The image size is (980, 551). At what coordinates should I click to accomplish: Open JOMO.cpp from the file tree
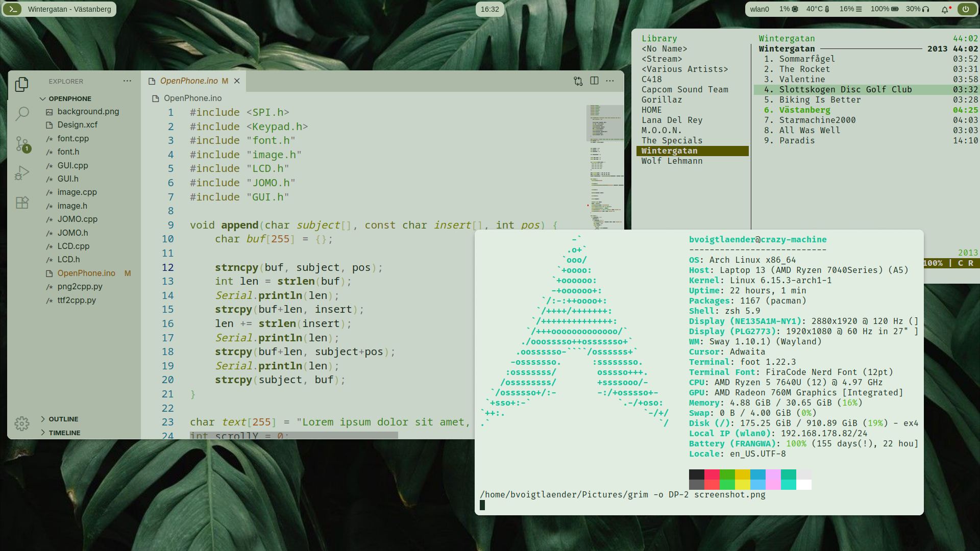pyautogui.click(x=77, y=219)
